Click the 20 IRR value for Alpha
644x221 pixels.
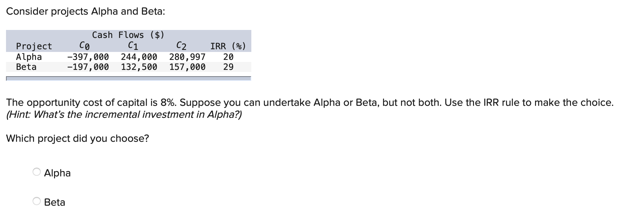coord(228,57)
